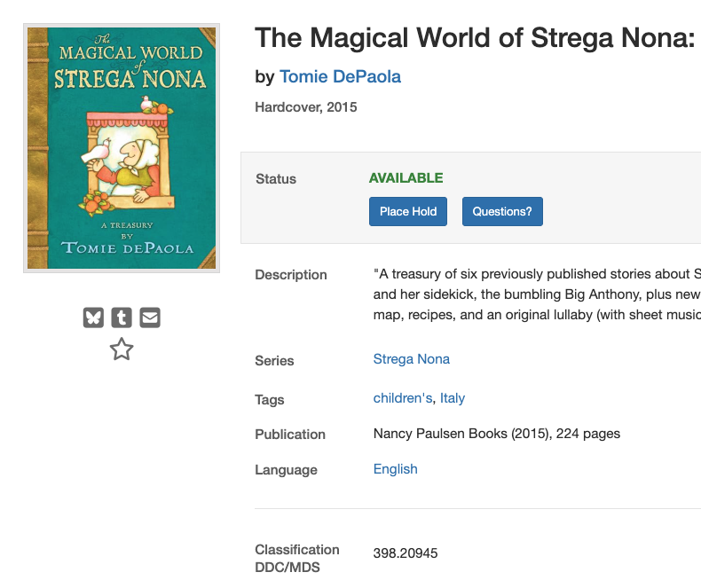Viewport: 701px width, 588px height.
Task: Click Nancy Paulsen Books publication text
Action: pos(497,434)
